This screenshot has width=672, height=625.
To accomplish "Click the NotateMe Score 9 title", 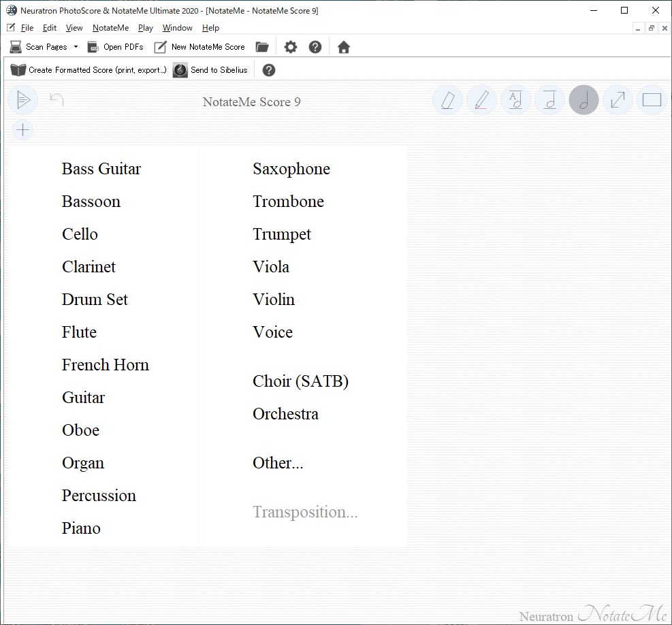I will (251, 102).
